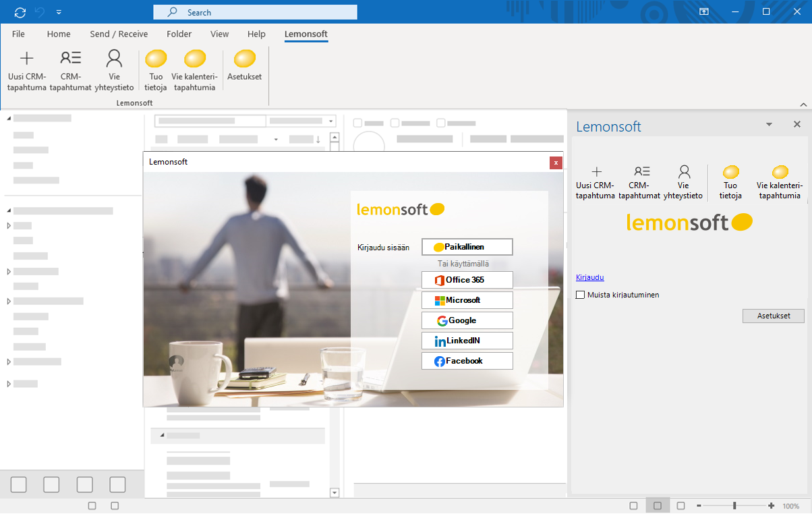Click Uusi CRM-tapahtuma in the ribbon
The width and height of the screenshot is (812, 514).
click(x=27, y=71)
